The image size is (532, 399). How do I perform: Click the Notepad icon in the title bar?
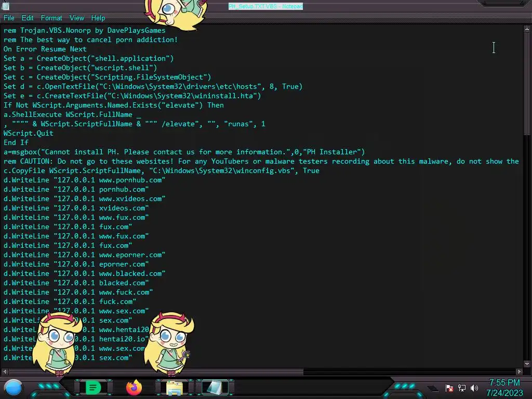[x=5, y=6]
